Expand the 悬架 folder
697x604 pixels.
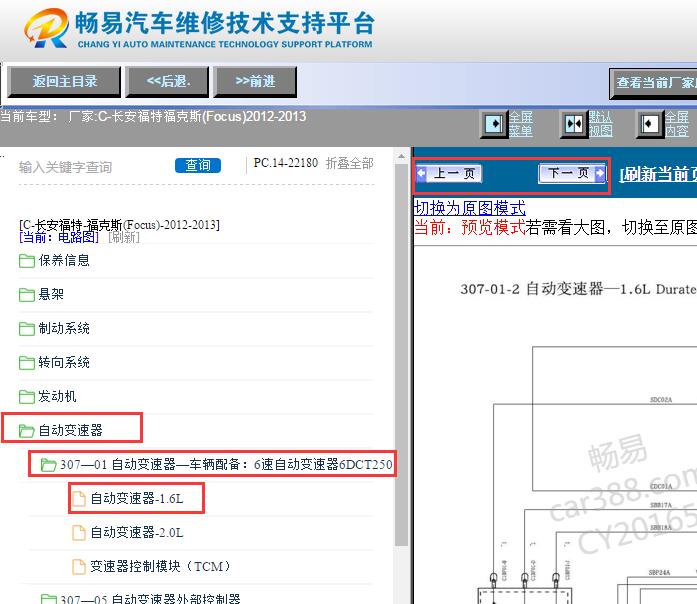point(51,294)
